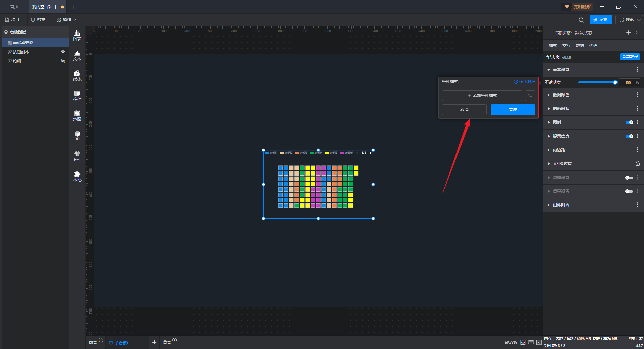Image resolution: width=644 pixels, height=349 pixels.
Task: Go to next legend page arrow
Action: [371, 153]
